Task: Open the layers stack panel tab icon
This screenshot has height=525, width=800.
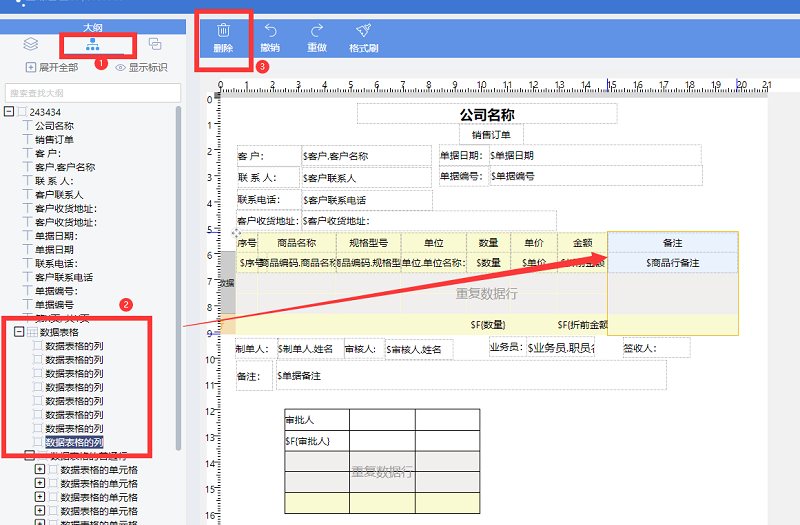Action: 30,44
